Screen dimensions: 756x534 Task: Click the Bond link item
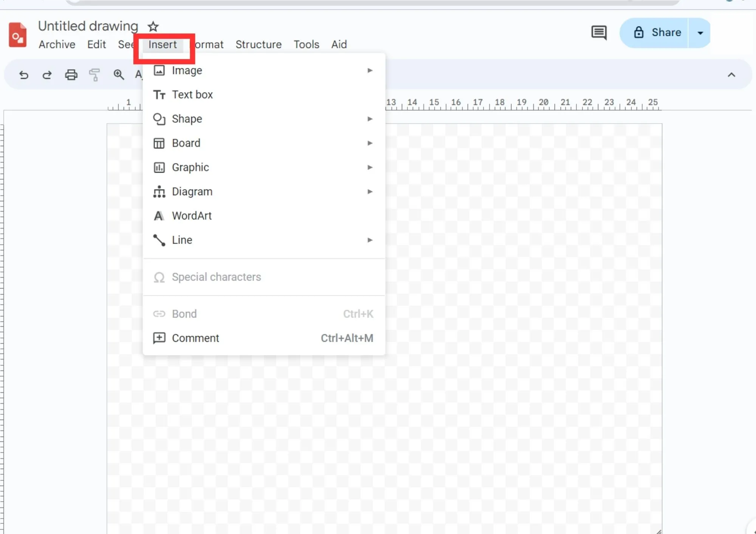(184, 313)
